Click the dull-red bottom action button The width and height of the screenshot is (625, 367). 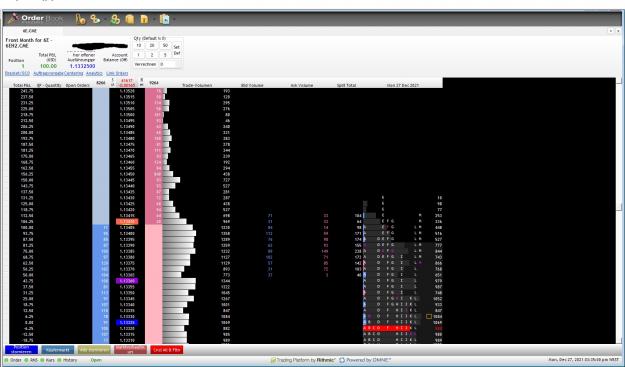(130, 350)
